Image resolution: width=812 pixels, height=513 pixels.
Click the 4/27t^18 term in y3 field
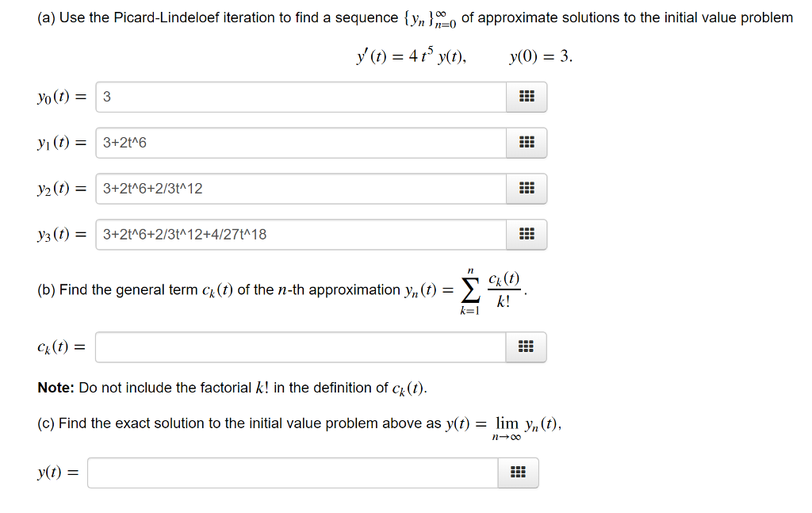(238, 235)
